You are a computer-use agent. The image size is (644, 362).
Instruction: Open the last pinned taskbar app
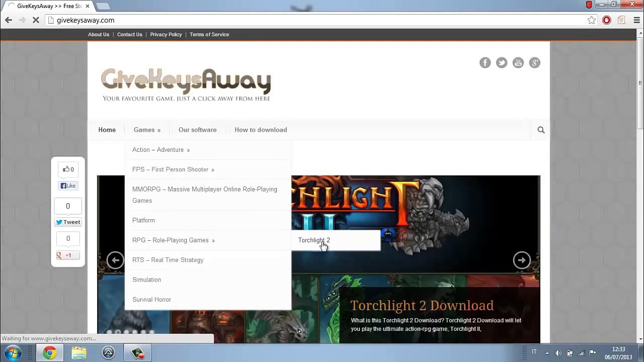click(x=138, y=353)
